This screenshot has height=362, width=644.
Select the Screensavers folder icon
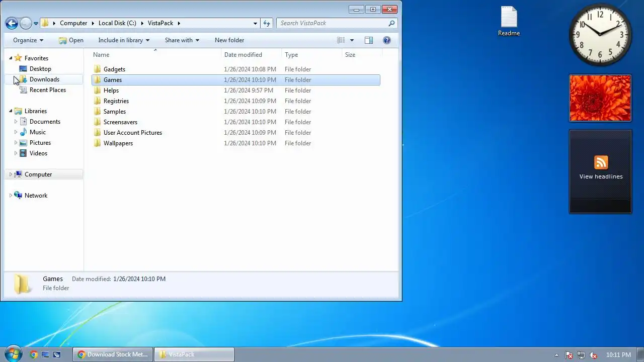click(x=98, y=122)
